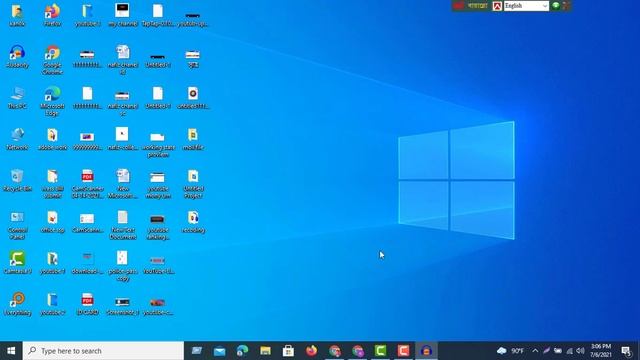640x360 pixels.
Task: Open the volume control in the tray
Action: [580, 351]
